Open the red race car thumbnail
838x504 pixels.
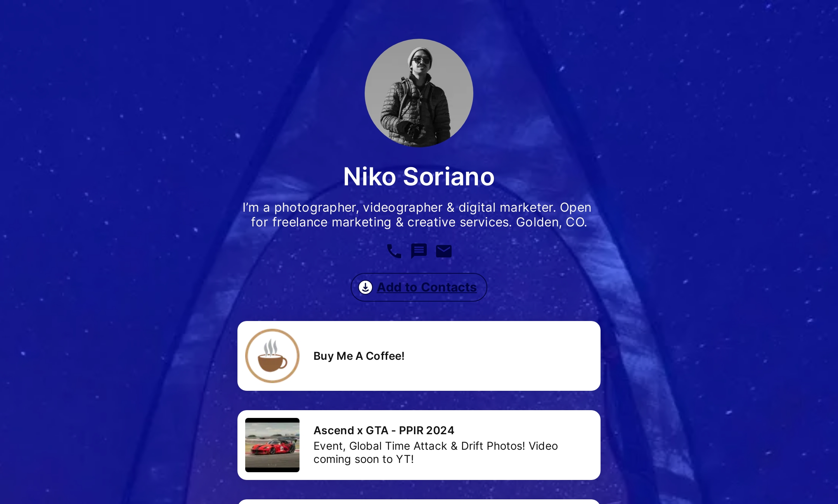[272, 445]
